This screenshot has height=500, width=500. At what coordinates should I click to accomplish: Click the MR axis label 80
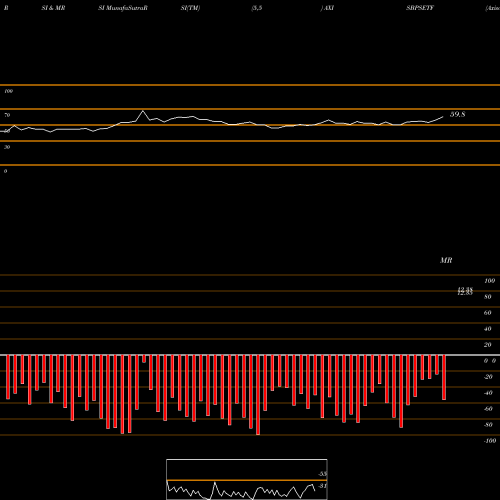488,297
